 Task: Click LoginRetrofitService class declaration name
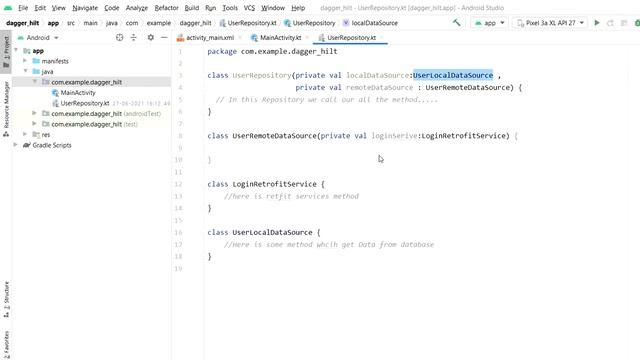coord(274,184)
